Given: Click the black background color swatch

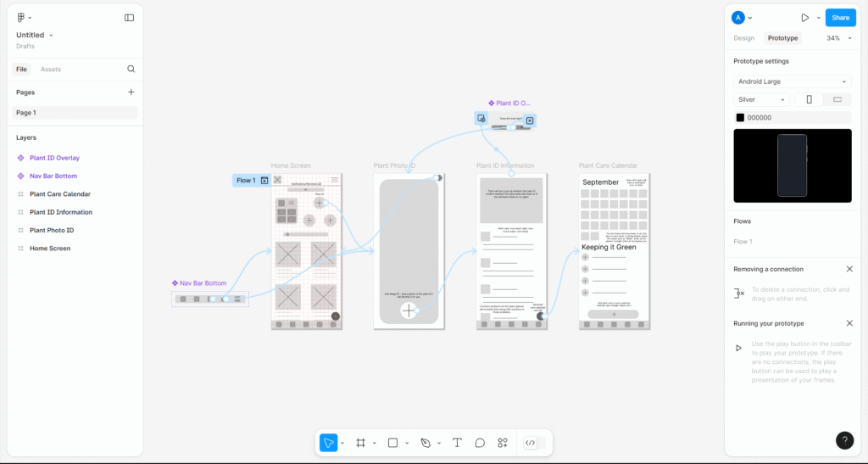Looking at the screenshot, I should tap(740, 118).
